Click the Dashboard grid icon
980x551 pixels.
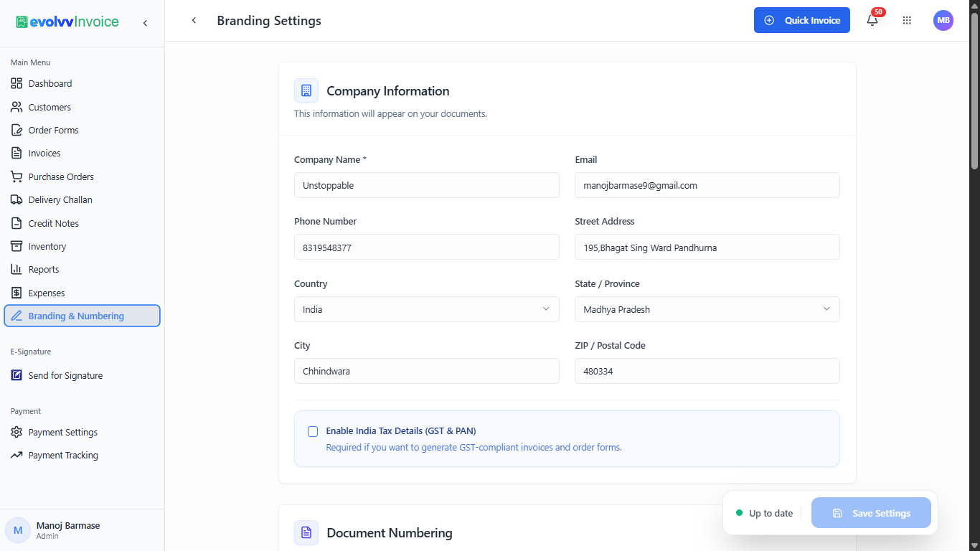(x=17, y=83)
